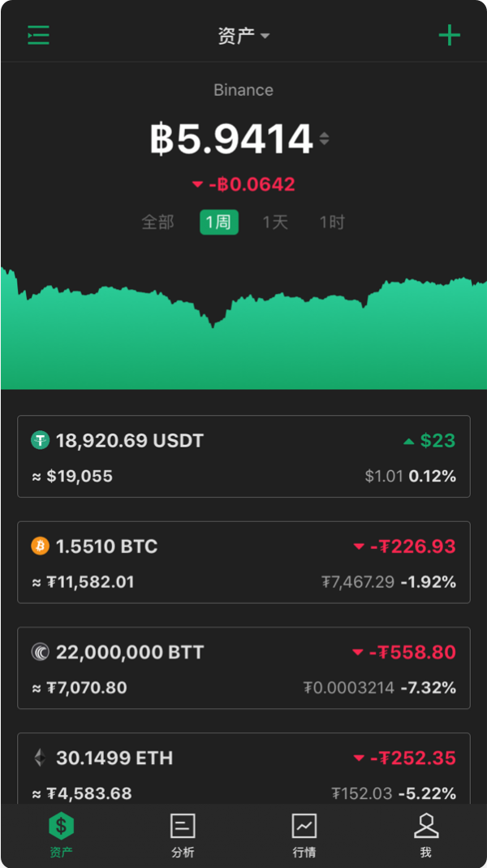Click the Binance exchange label

click(x=243, y=90)
